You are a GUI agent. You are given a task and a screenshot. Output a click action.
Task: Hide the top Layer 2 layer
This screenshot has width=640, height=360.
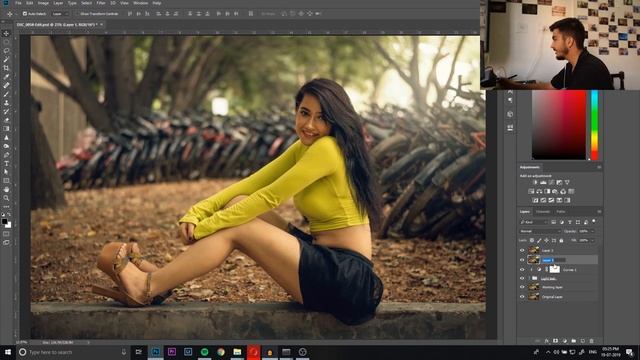point(522,250)
